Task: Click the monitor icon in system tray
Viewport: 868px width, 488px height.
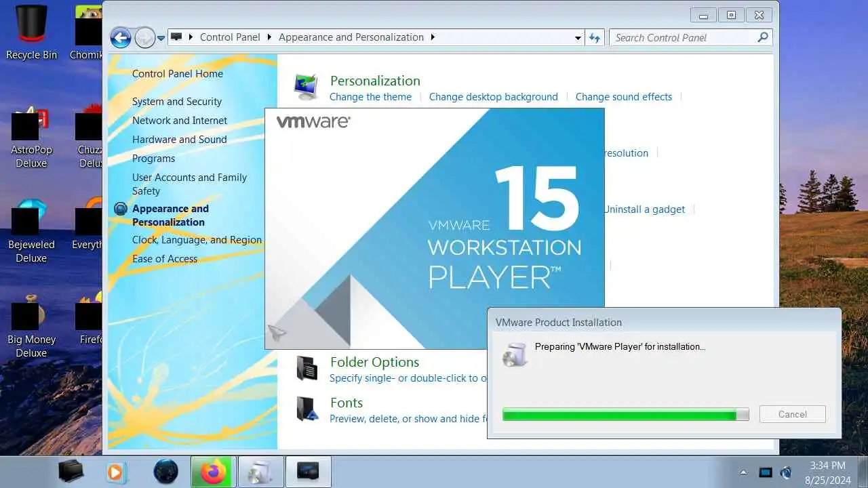Action: point(765,472)
